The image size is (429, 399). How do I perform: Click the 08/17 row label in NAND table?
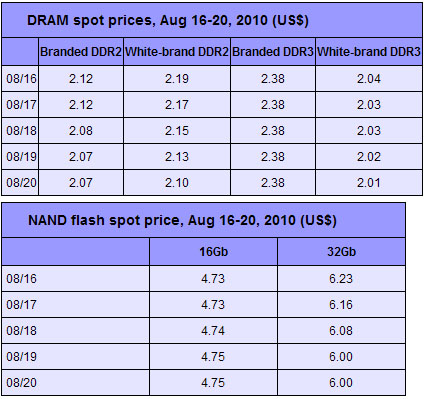tap(21, 305)
